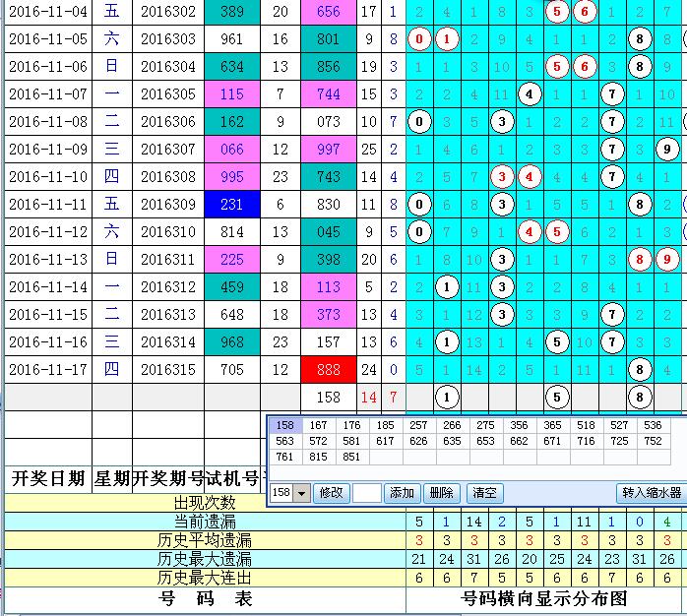The width and height of the screenshot is (687, 616).
Task: Select number 851 in the number list
Action: click(x=352, y=458)
